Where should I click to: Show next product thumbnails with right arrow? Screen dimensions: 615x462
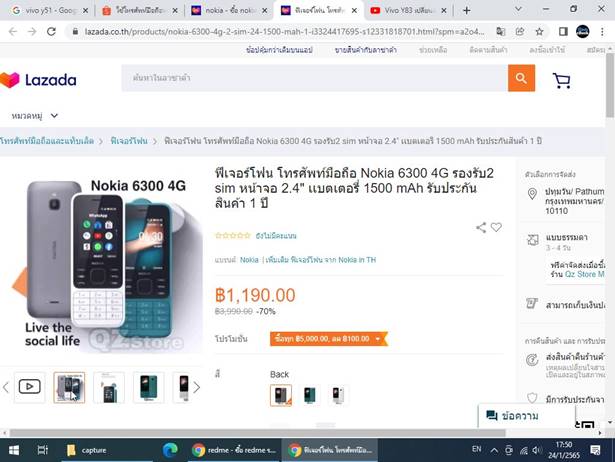[x=197, y=387]
